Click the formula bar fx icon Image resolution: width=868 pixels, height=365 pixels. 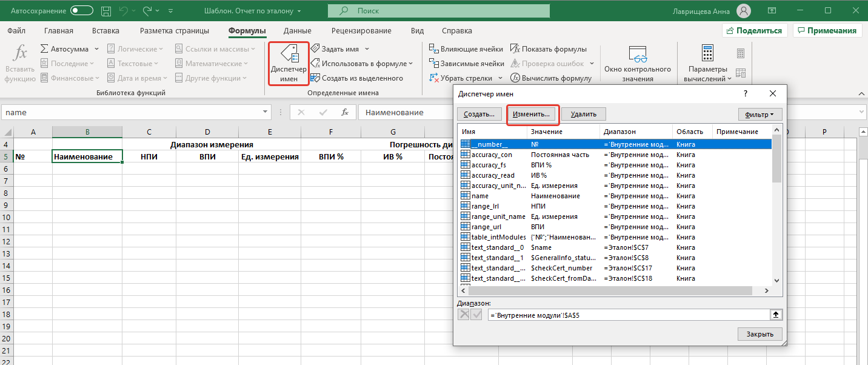tap(345, 112)
